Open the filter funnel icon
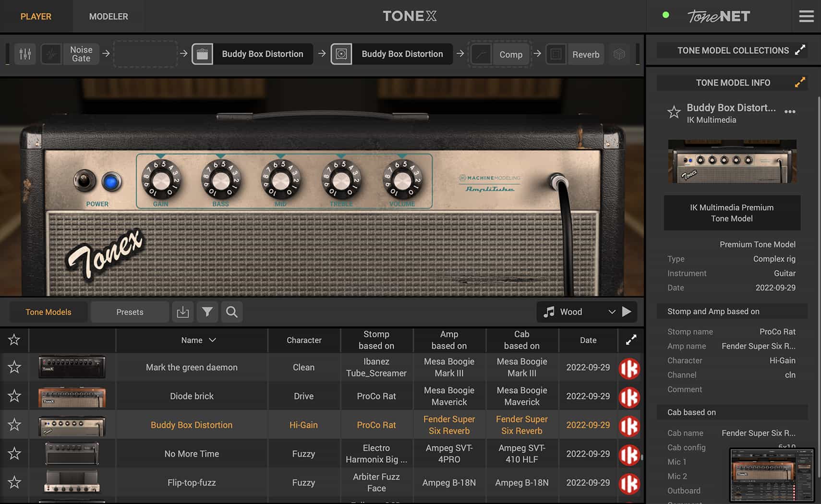The image size is (821, 504). pos(207,312)
